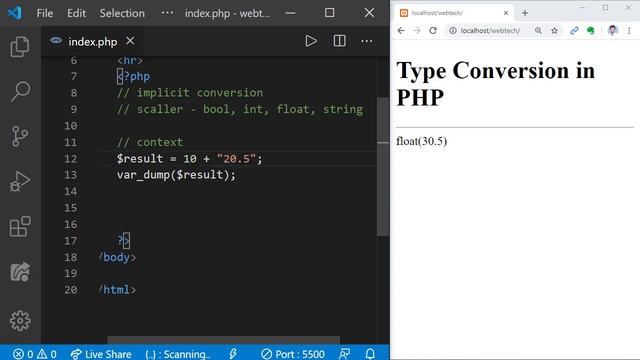Select the localhost/webtech/ browser tab
Screen dimensions: 640x360
pyautogui.click(x=453, y=13)
